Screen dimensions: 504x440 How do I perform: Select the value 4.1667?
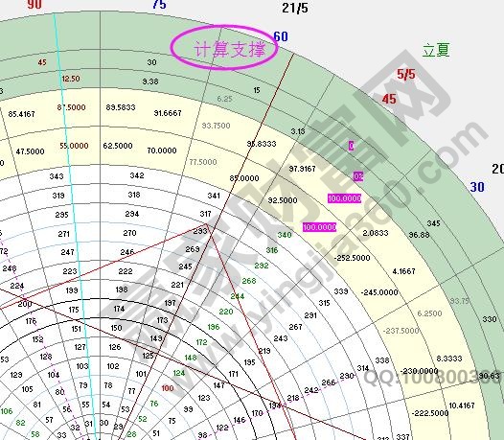pos(403,271)
